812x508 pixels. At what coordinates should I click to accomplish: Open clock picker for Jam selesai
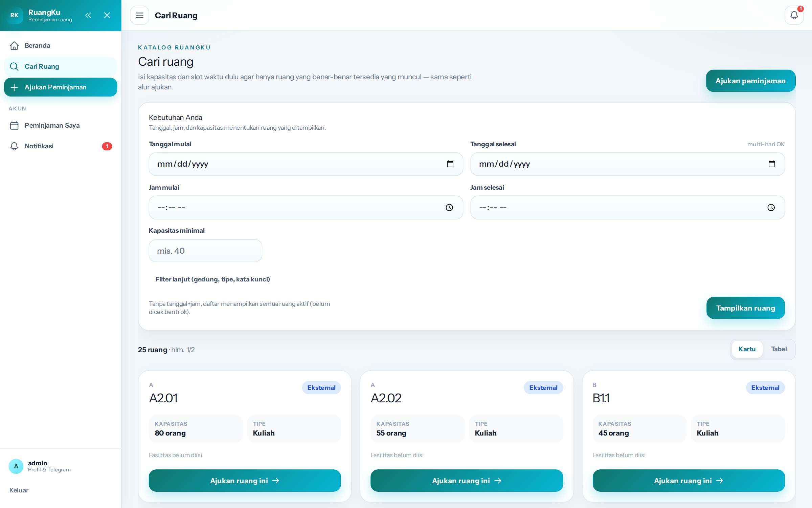coord(771,208)
